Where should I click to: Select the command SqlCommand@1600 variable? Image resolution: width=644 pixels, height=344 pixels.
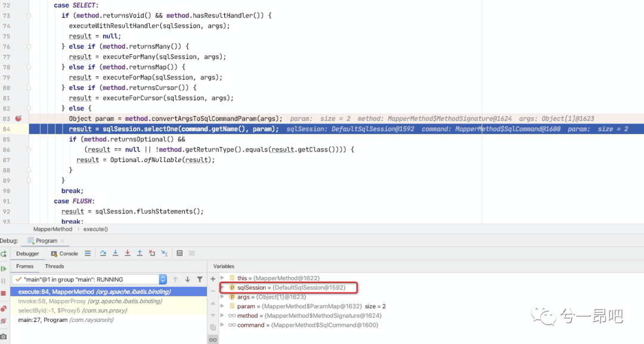308,325
